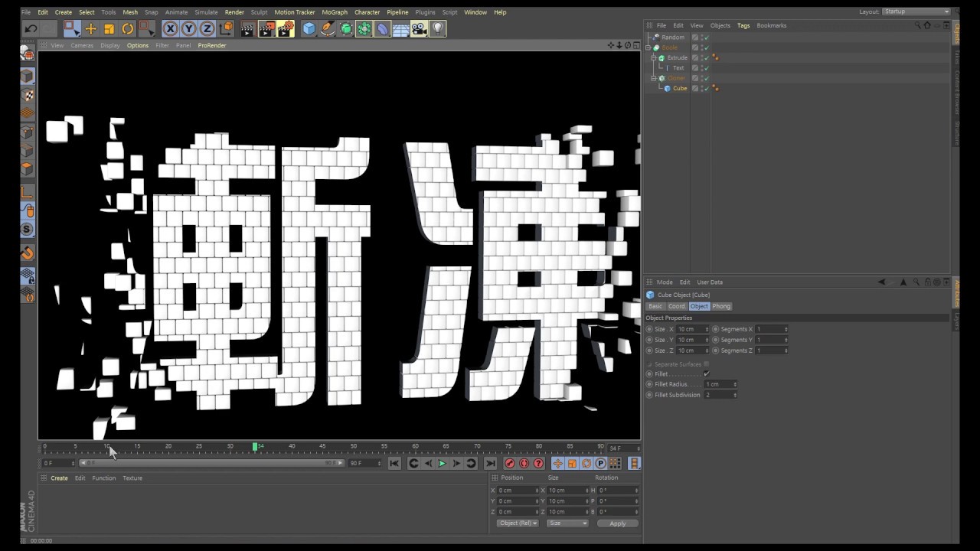Click the Record Active Objects key icon

(x=510, y=463)
